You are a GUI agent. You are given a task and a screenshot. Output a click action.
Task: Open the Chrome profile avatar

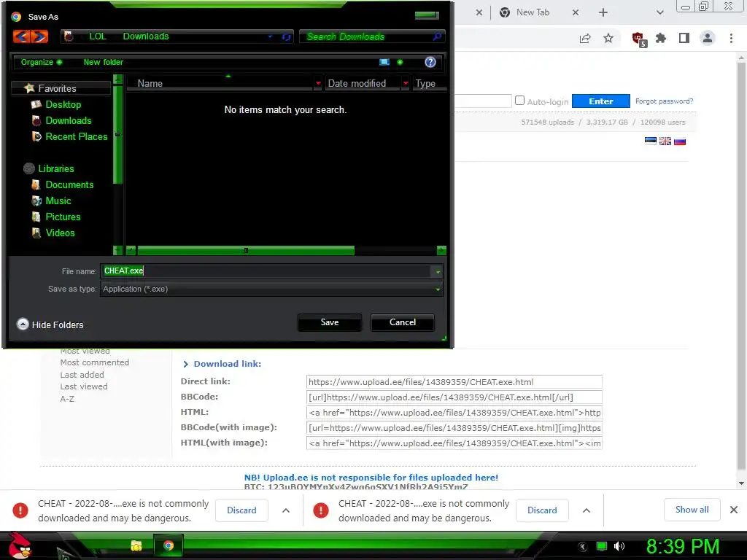coord(708,38)
